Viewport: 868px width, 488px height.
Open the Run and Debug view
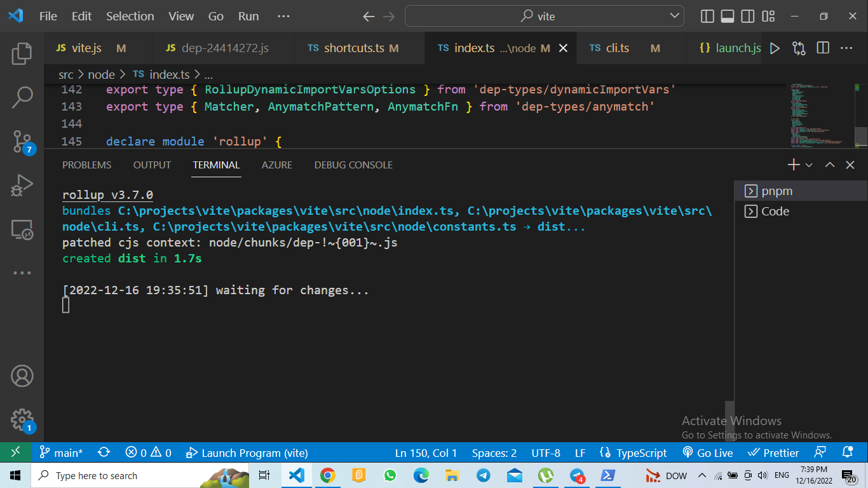[22, 186]
